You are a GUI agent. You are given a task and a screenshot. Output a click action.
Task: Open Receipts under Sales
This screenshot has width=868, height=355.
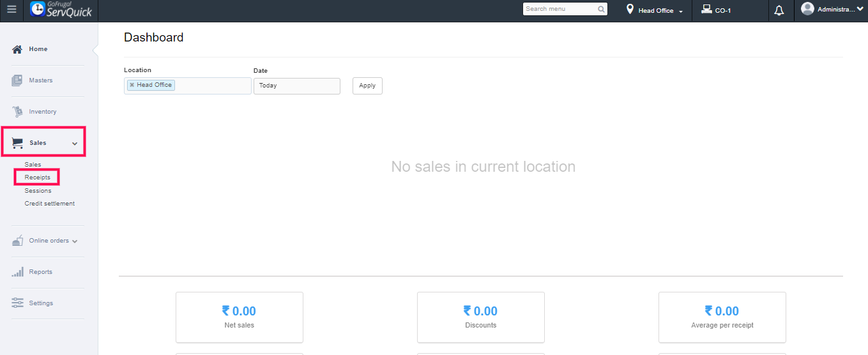coord(37,177)
